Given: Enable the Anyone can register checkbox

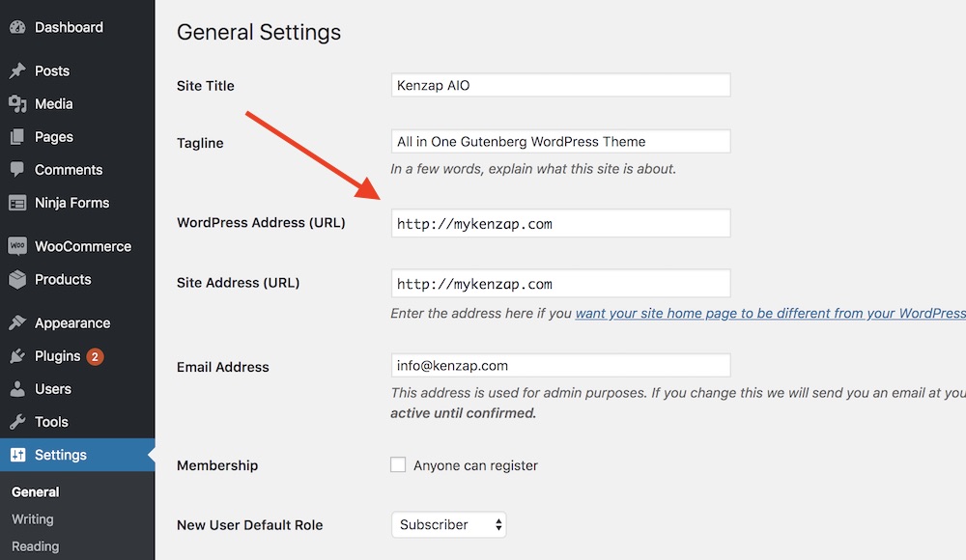Looking at the screenshot, I should pos(398,464).
